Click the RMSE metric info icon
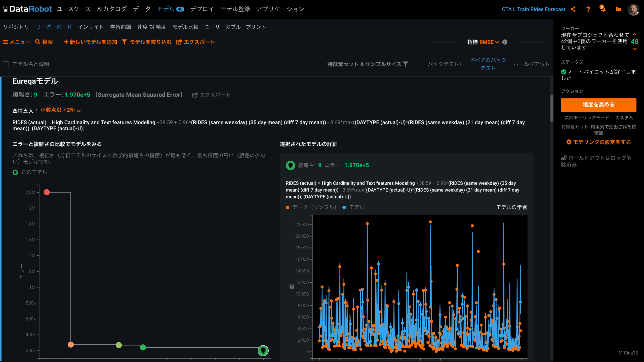The image size is (644, 362). [x=505, y=42]
